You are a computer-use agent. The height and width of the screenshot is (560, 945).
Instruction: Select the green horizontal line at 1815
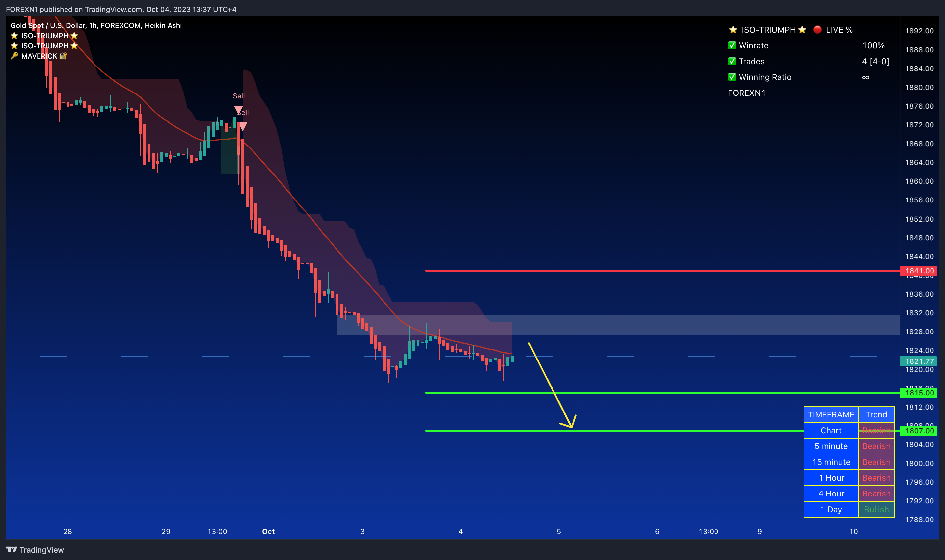pyautogui.click(x=662, y=393)
